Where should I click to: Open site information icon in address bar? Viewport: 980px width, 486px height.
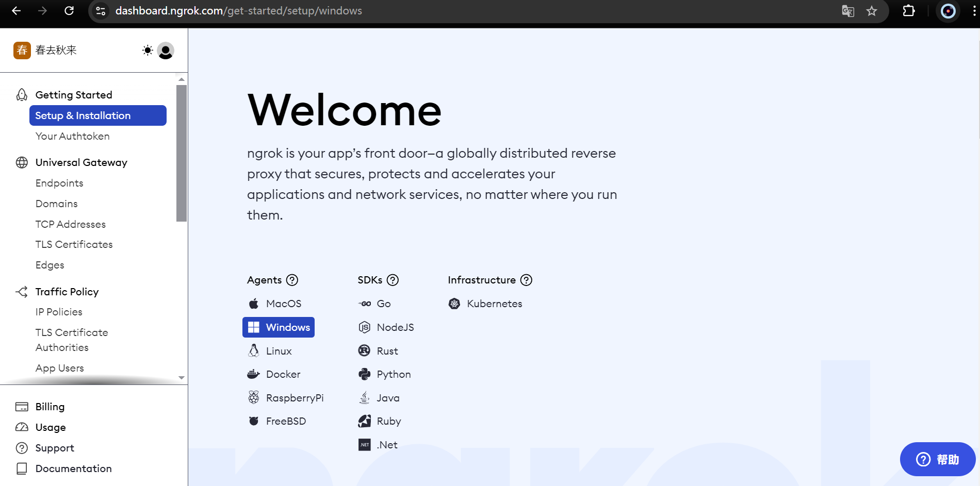(x=101, y=11)
